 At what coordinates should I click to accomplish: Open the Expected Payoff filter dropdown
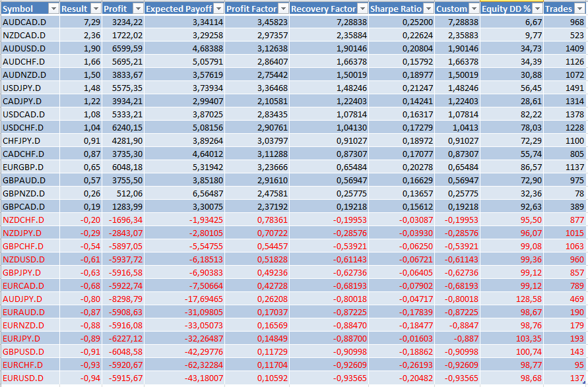click(x=219, y=9)
